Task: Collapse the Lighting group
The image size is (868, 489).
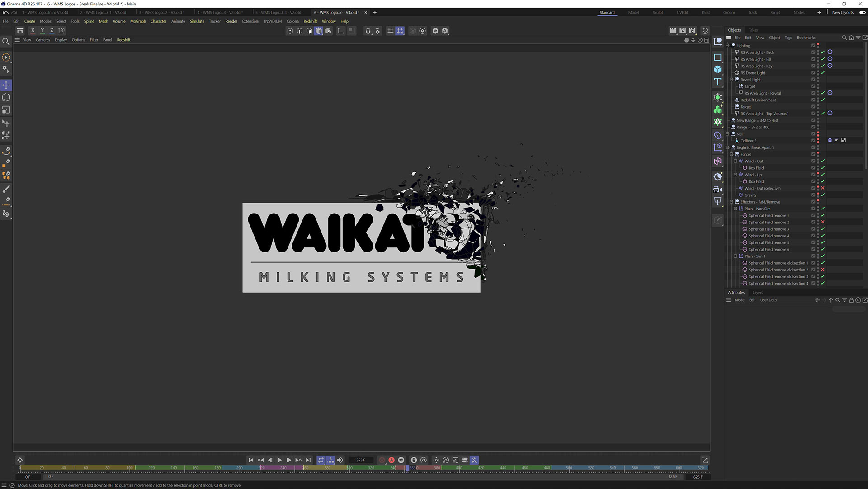Action: tap(727, 46)
